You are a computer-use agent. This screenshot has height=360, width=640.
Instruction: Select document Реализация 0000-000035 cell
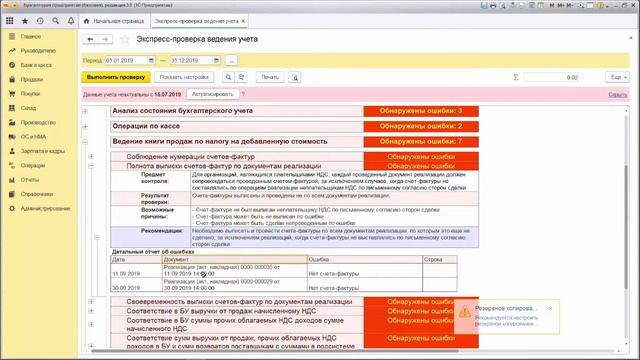coord(235,271)
